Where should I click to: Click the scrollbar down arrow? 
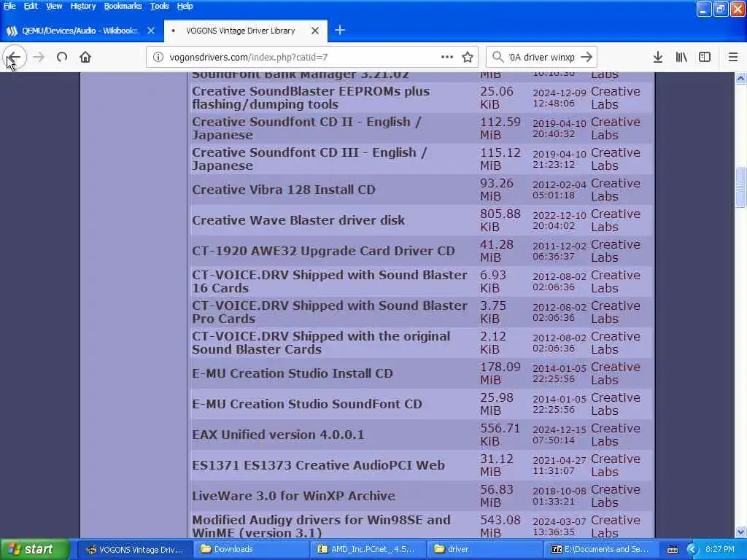pyautogui.click(x=740, y=532)
